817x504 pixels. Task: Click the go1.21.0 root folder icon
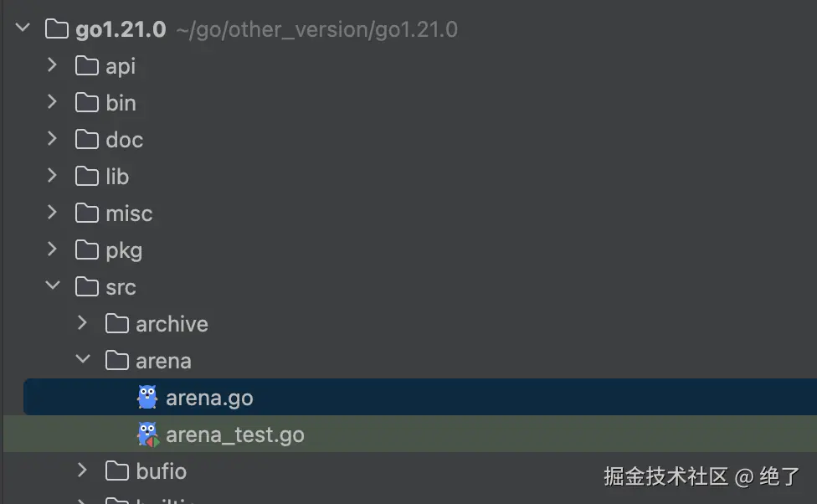[57, 29]
